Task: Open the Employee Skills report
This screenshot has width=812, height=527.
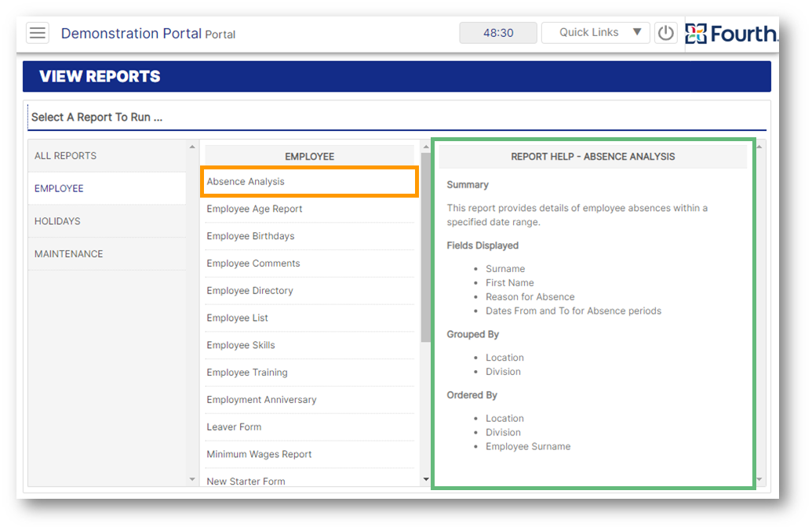Action: coord(309,345)
